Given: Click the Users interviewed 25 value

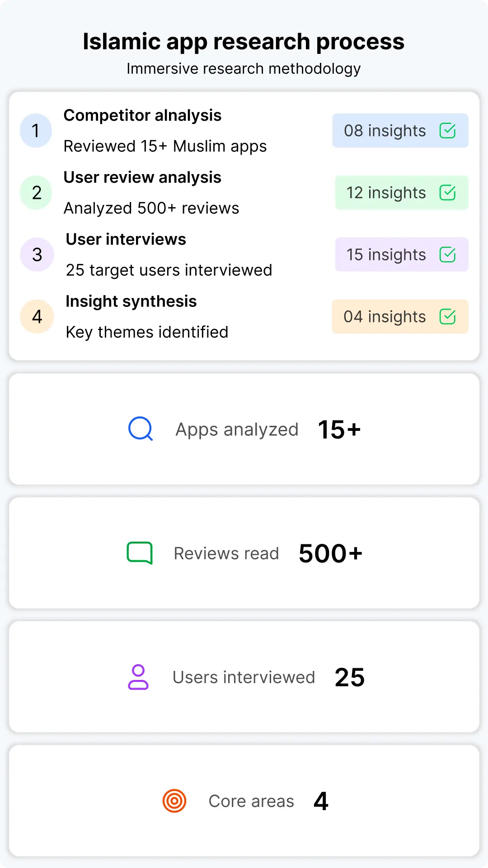Looking at the screenshot, I should point(349,677).
